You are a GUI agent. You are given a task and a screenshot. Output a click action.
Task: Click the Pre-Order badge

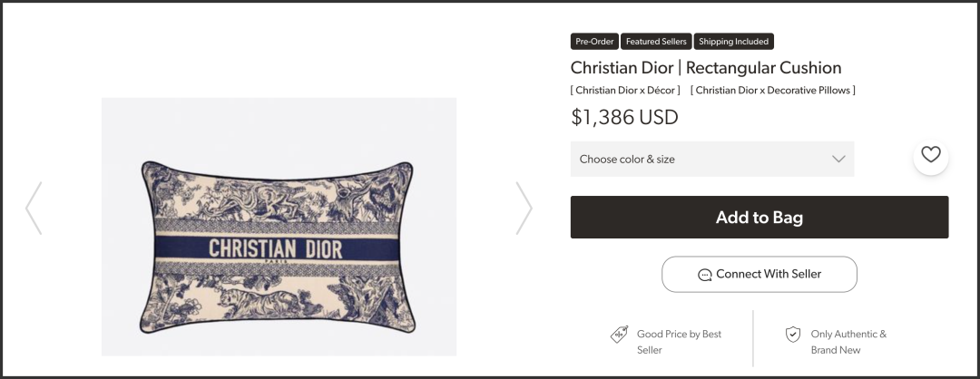point(594,41)
